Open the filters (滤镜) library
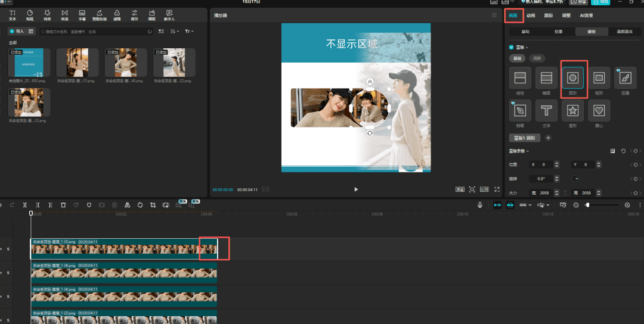The width and height of the screenshot is (644, 324). [117, 15]
